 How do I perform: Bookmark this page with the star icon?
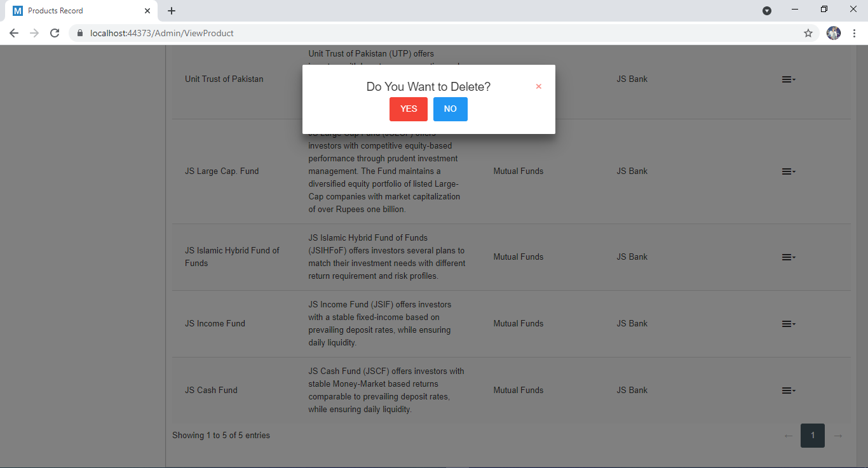808,33
